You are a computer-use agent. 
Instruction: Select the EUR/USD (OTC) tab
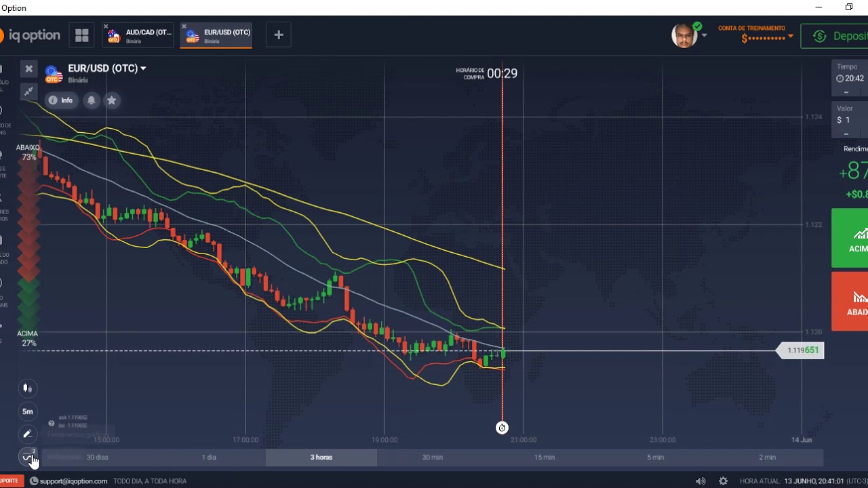click(217, 36)
